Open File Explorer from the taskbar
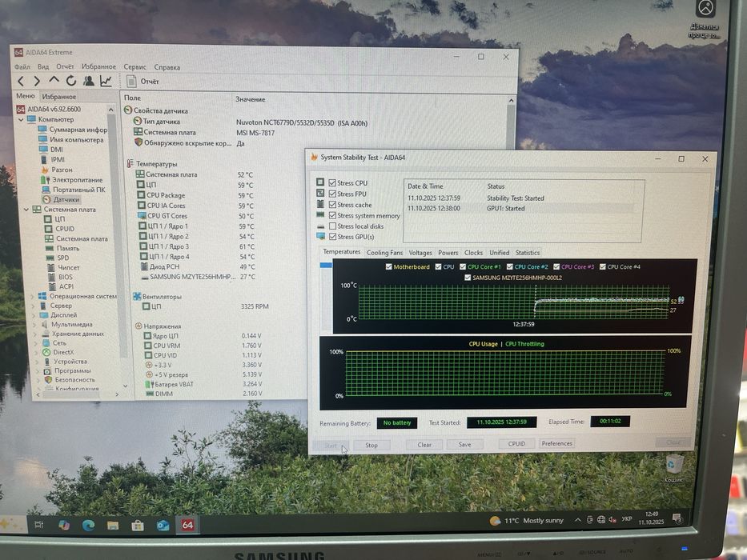Image resolution: width=747 pixels, height=560 pixels. (113, 526)
